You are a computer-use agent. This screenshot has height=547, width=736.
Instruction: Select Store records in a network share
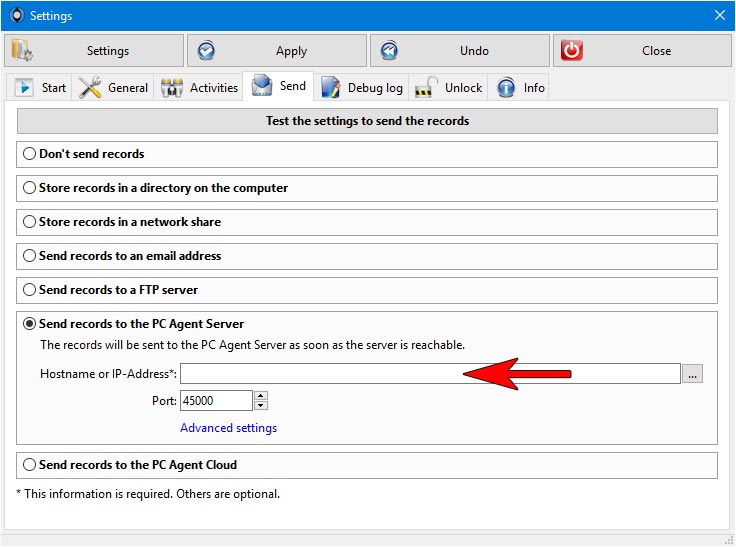pos(30,222)
